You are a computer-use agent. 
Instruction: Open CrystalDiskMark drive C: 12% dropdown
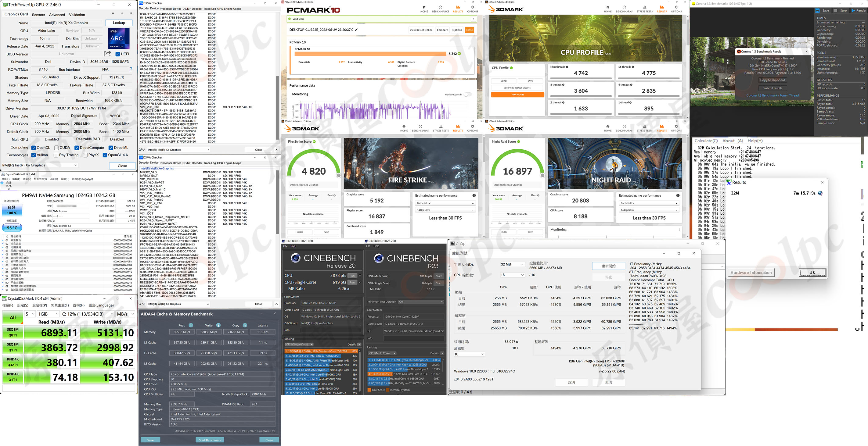(x=88, y=314)
